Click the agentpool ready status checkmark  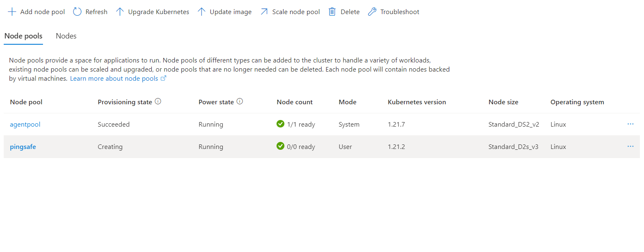tap(281, 124)
